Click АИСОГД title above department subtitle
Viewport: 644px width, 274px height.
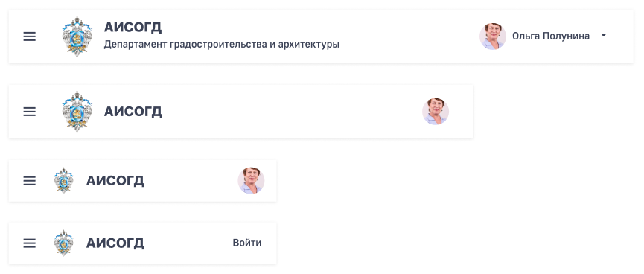[133, 27]
